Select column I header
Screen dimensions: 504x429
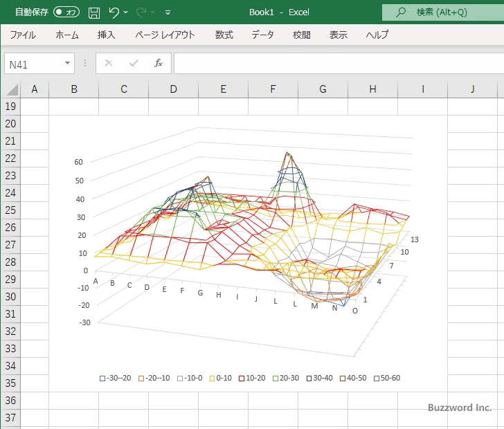pyautogui.click(x=422, y=89)
